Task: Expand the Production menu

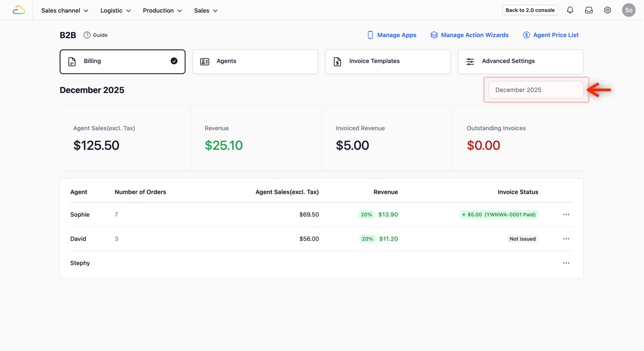Action: (x=162, y=10)
